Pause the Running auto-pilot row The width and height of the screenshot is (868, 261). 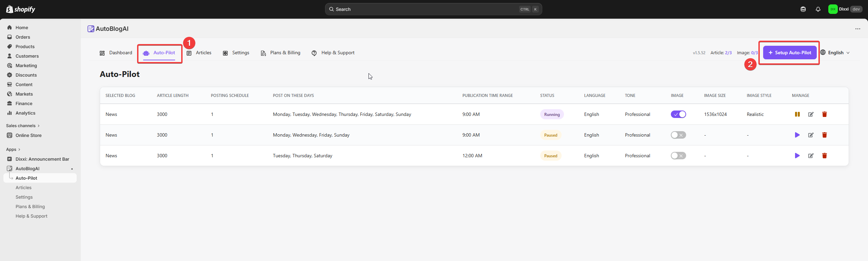click(x=797, y=114)
